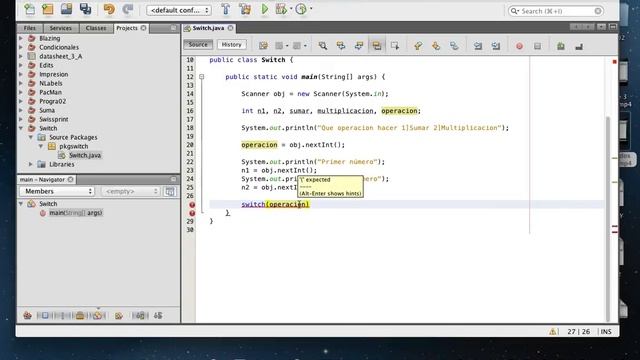Open the Profile Project dropdown arrow

[311, 9]
